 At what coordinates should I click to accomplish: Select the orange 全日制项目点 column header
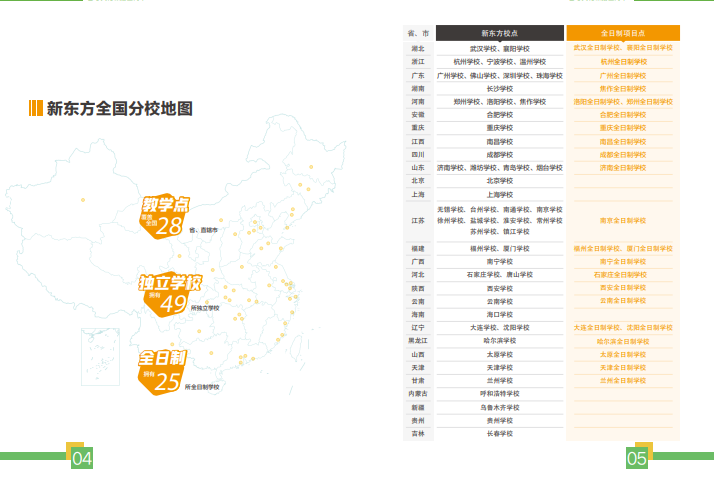[x=623, y=33]
